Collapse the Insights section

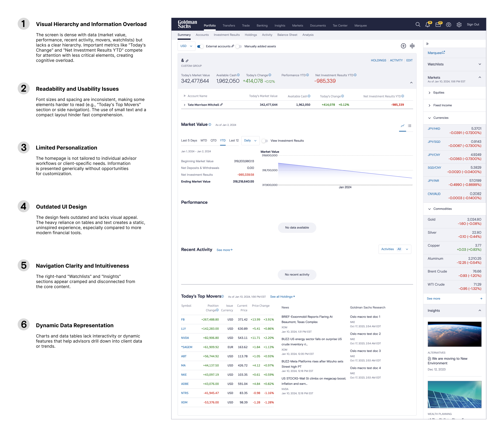480,310
